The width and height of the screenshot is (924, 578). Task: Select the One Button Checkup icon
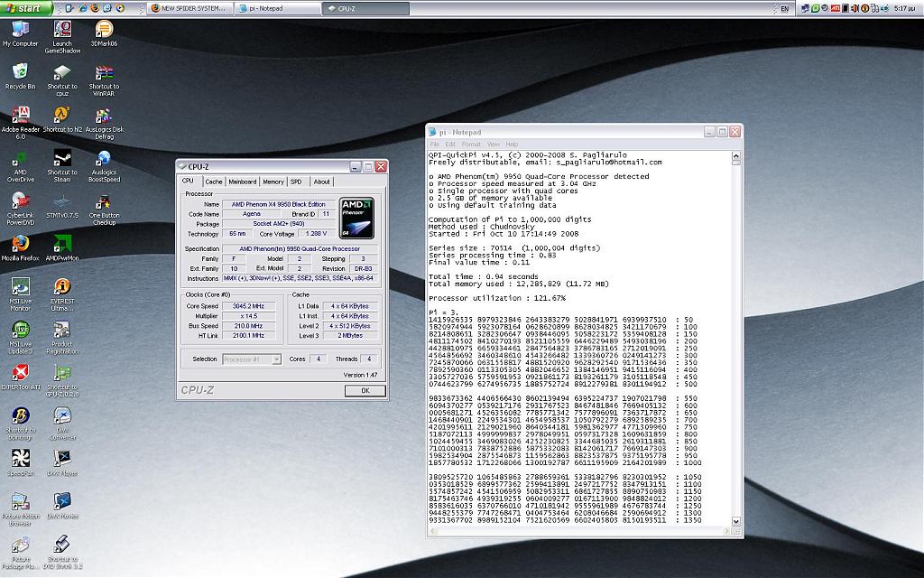click(105, 210)
